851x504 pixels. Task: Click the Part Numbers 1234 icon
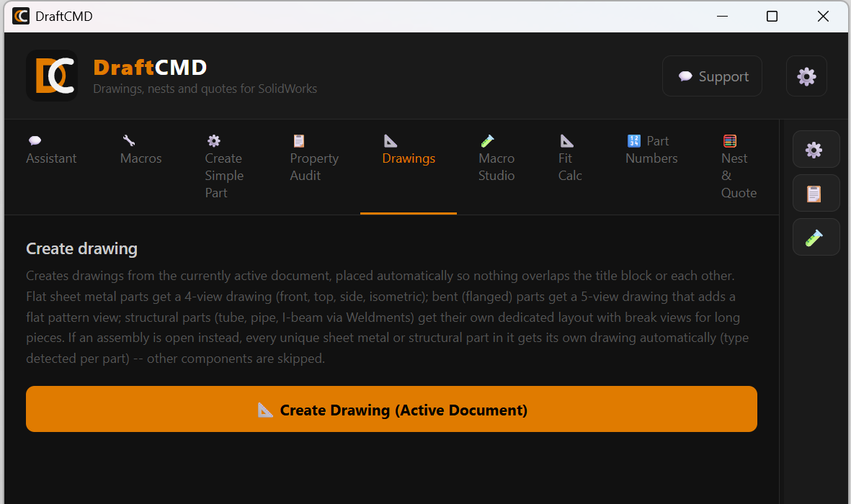coord(634,141)
